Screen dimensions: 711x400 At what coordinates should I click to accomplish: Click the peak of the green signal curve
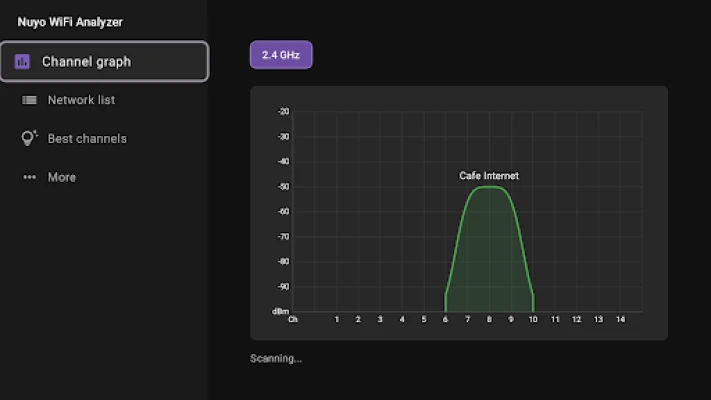click(x=489, y=187)
